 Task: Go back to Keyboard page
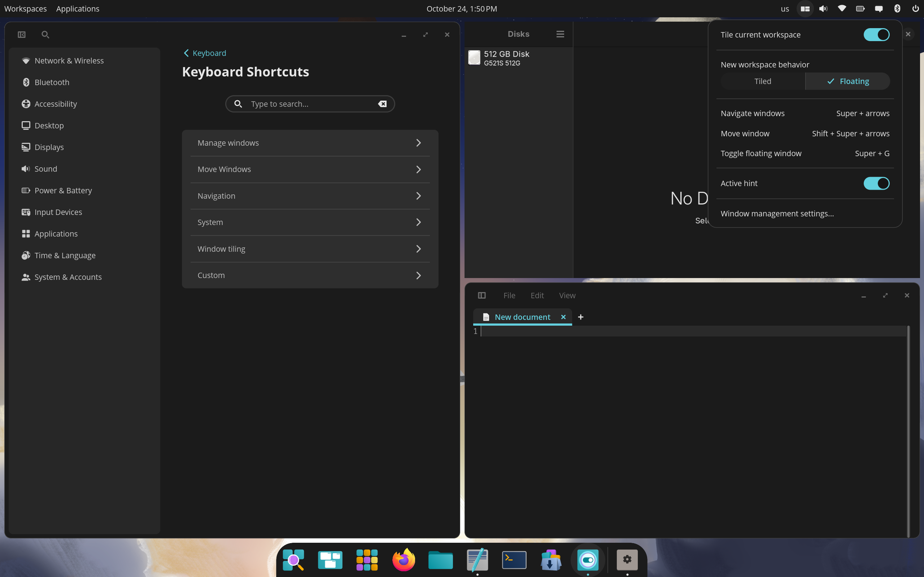coord(205,53)
